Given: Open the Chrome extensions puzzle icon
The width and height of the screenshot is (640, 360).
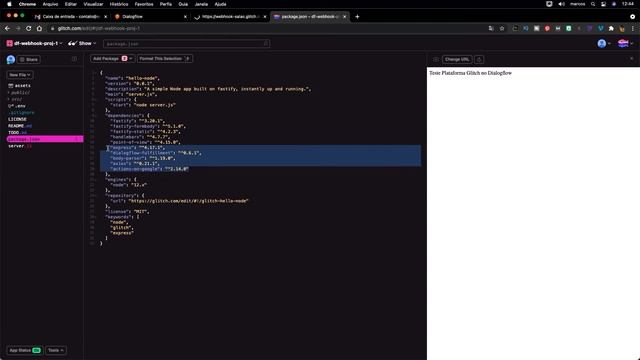Looking at the screenshot, I should [611, 29].
